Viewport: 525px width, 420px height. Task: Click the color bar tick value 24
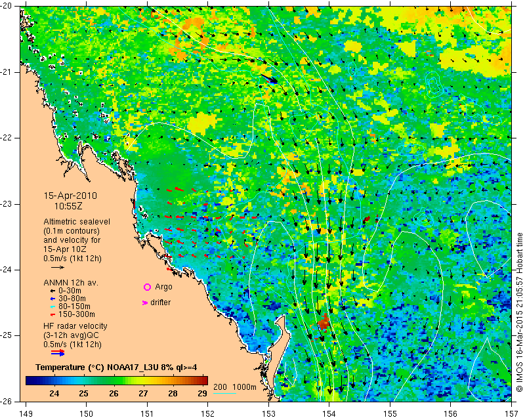coord(54,393)
